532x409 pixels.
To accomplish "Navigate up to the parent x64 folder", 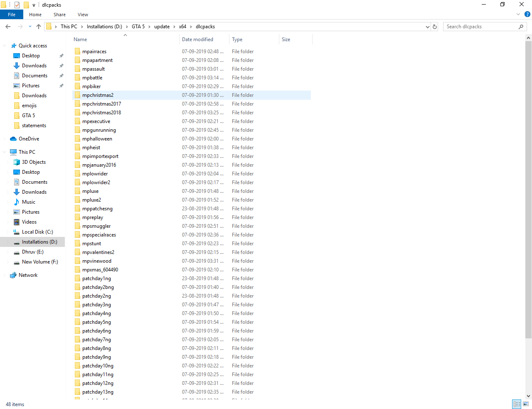I will point(38,26).
